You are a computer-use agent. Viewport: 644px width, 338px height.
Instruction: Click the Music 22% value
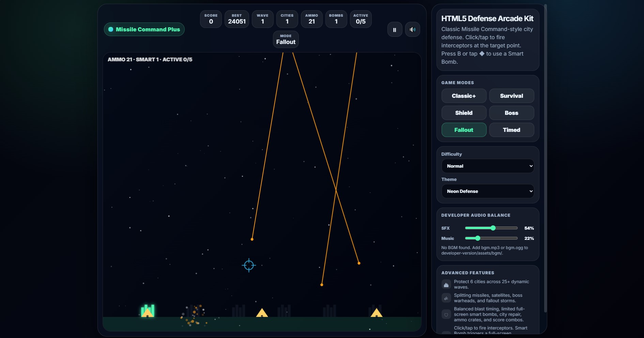click(x=529, y=238)
